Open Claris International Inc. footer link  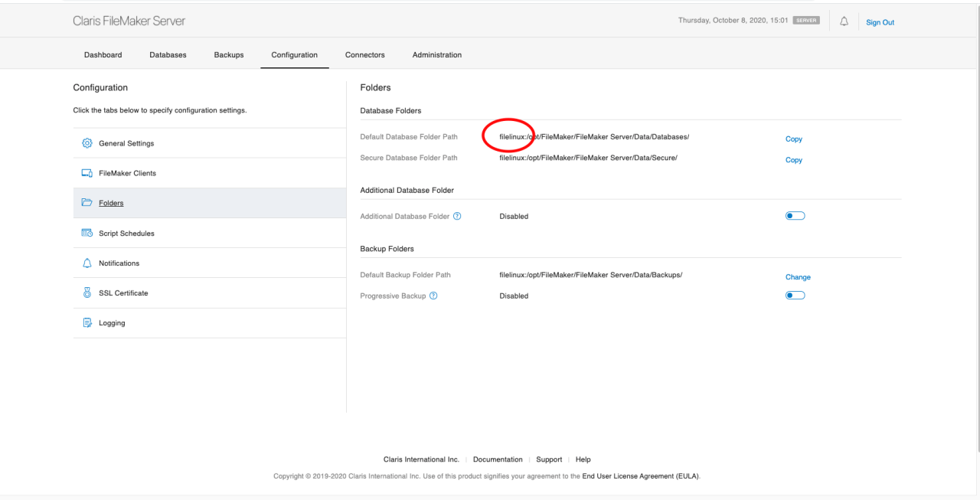click(x=421, y=459)
